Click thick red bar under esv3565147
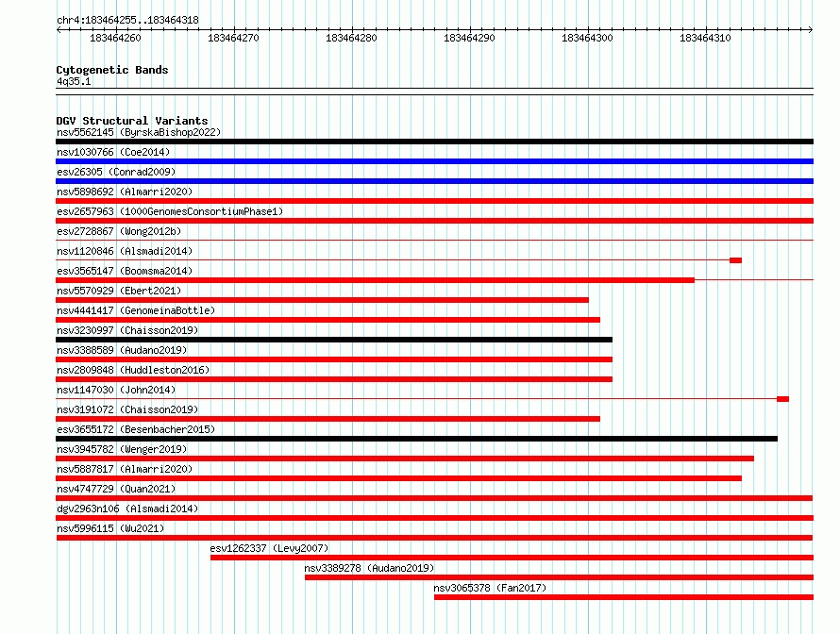 click(x=375, y=280)
